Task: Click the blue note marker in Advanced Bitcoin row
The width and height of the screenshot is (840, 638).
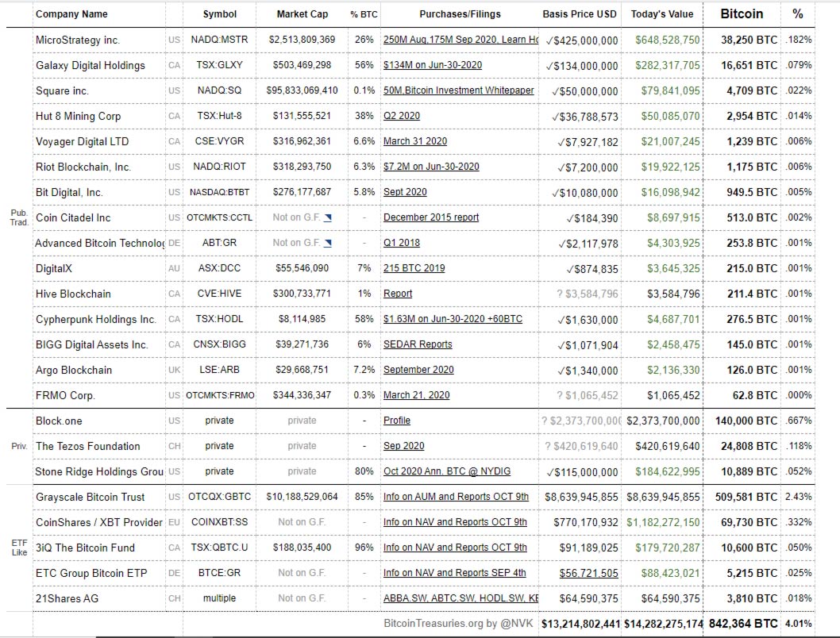Action: [328, 243]
